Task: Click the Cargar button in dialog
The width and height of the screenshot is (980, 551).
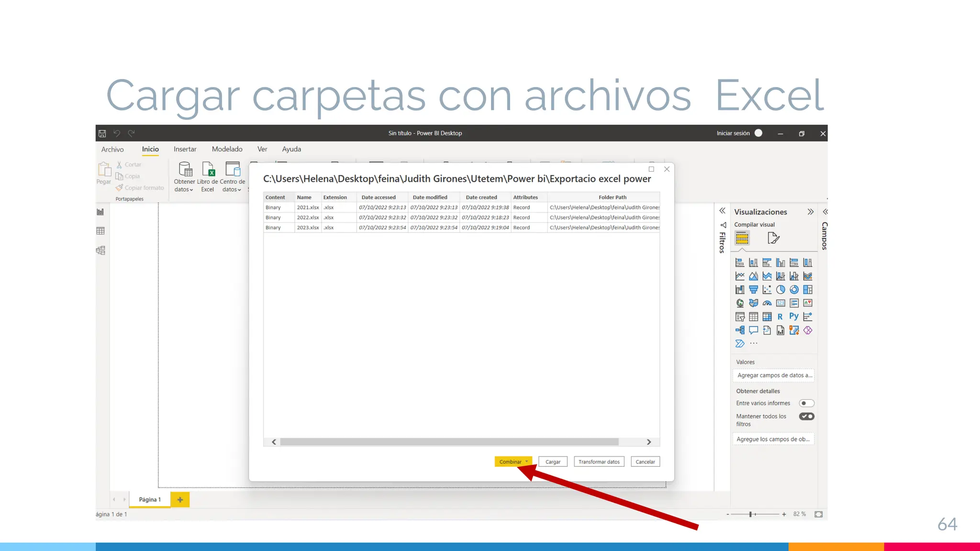Action: [553, 462]
